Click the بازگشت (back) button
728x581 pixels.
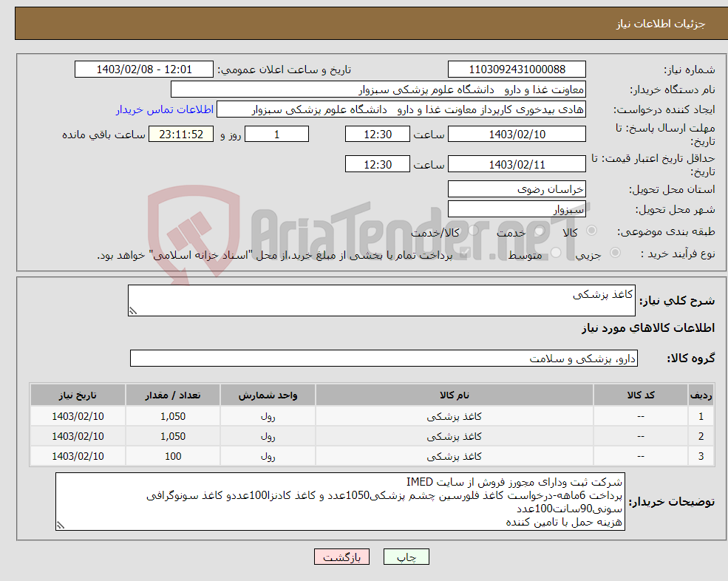tap(341, 557)
